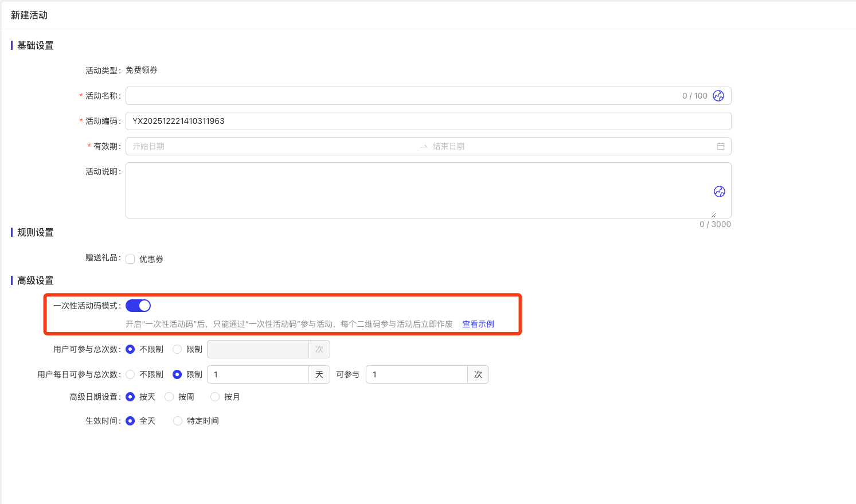Check the 优惠券 gift checkbox
Viewport: 856px width, 504px height.
pyautogui.click(x=130, y=259)
